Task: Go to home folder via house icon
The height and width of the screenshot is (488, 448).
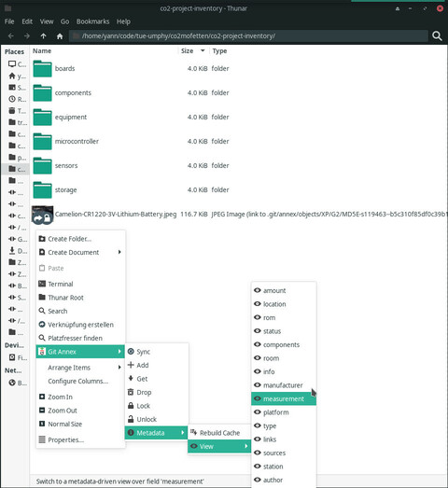Action: point(60,36)
